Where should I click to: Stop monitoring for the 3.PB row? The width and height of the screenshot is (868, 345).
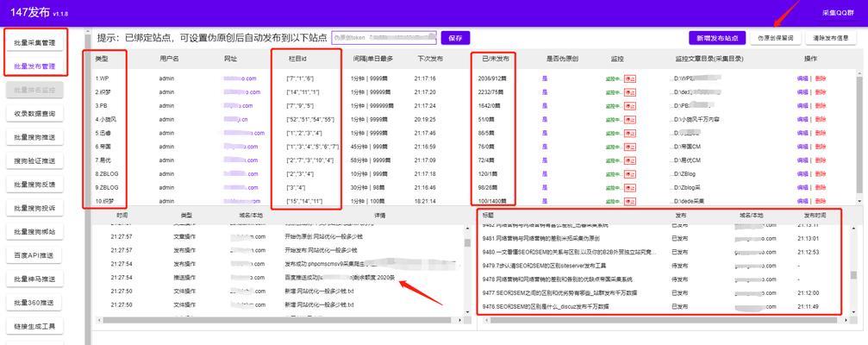[630, 106]
